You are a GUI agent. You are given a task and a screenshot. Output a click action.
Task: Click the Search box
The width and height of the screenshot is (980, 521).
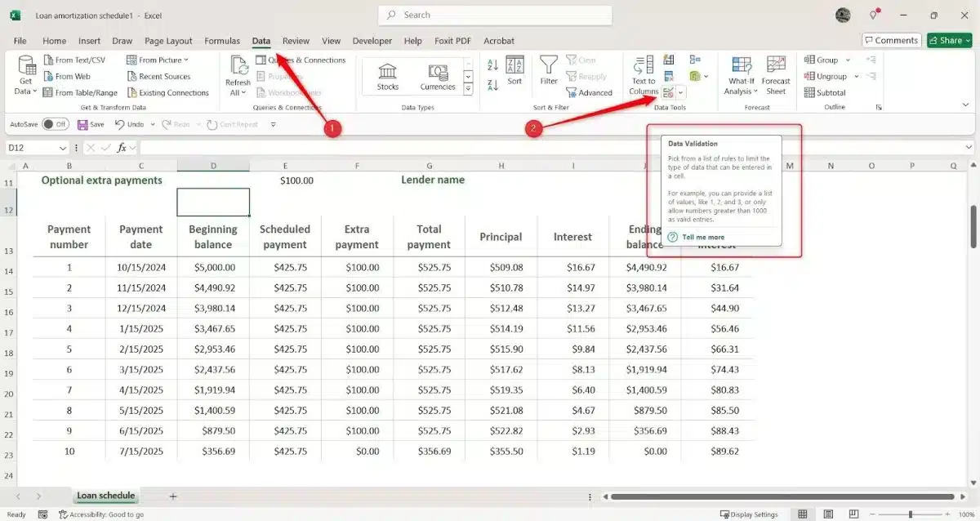(495, 15)
